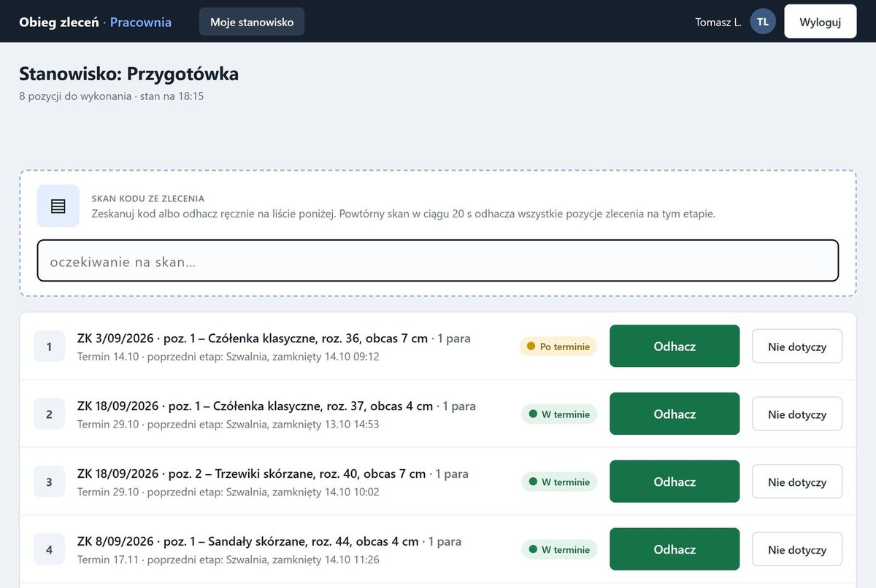Click row number badge 3
Image resolution: width=876 pixels, height=588 pixels.
(x=50, y=482)
